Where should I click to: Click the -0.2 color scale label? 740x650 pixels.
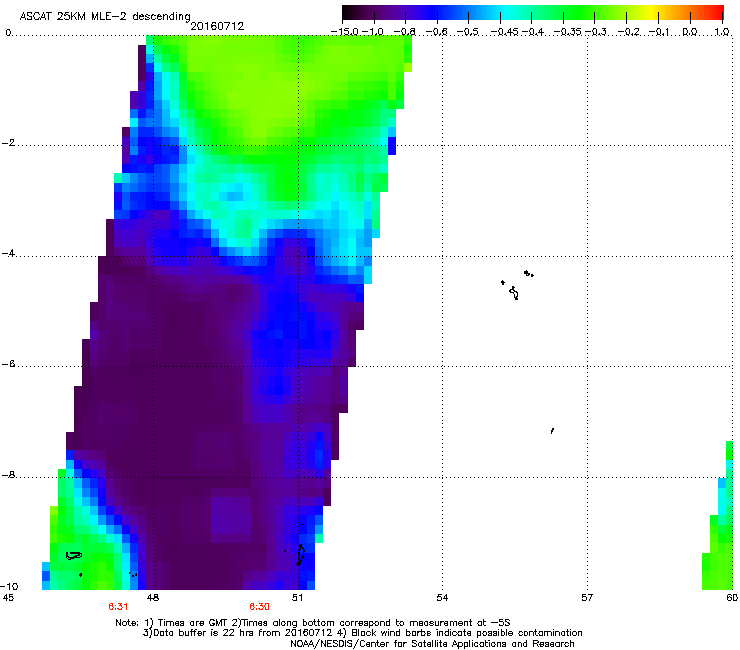(x=628, y=32)
